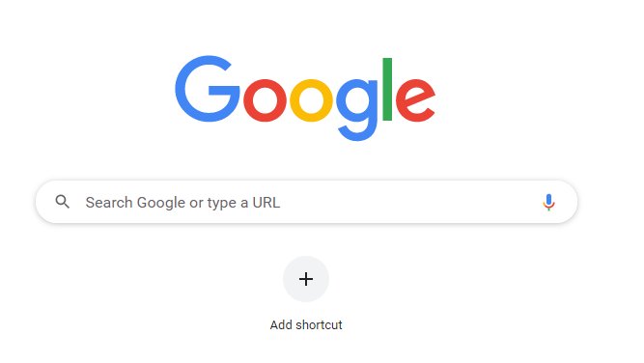Screen dimensions: 644x363
Task: Click the 'Add shortcut' text label
Action: [x=306, y=324]
